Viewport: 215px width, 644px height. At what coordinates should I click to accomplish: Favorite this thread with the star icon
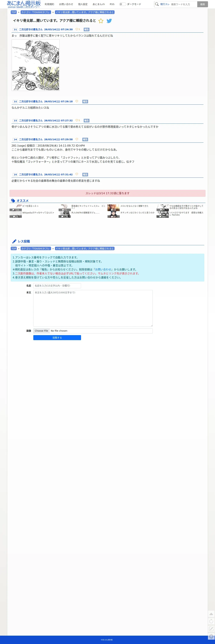click(101, 21)
